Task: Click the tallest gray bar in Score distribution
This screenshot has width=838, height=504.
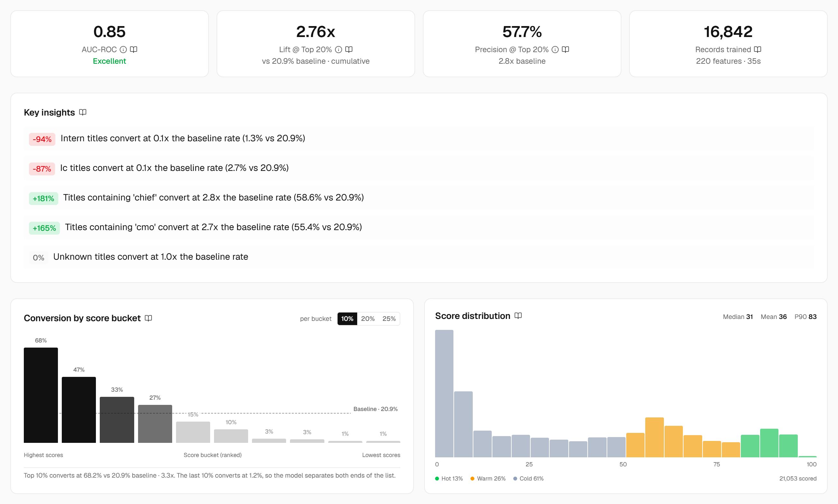Action: click(444, 394)
